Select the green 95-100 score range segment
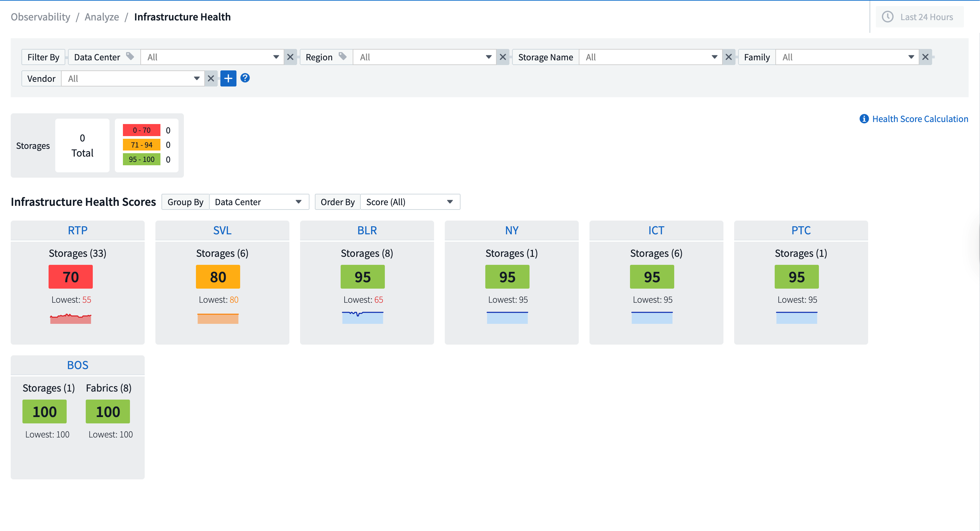This screenshot has width=980, height=531. click(x=141, y=159)
